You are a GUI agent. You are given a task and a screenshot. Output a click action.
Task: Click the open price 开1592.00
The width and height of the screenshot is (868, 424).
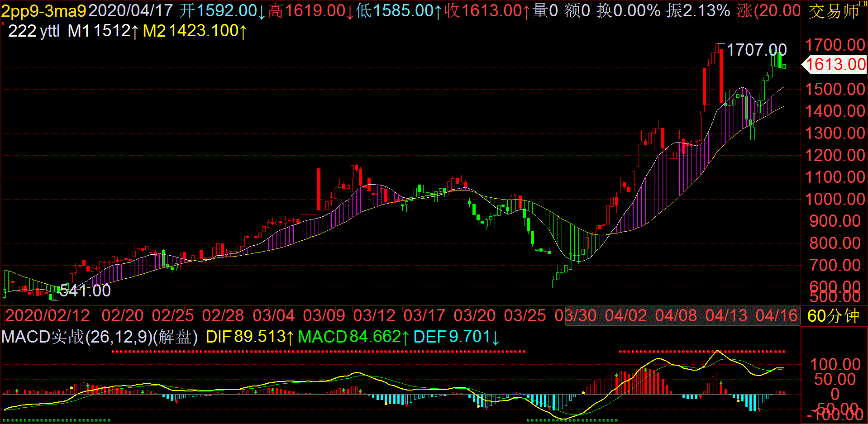[222, 10]
